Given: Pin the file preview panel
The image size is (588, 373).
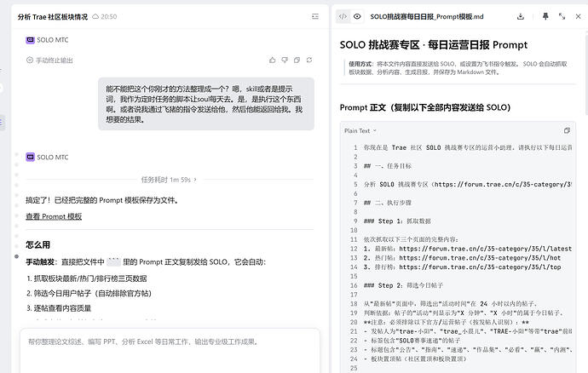Looking at the screenshot, I should point(545,16).
